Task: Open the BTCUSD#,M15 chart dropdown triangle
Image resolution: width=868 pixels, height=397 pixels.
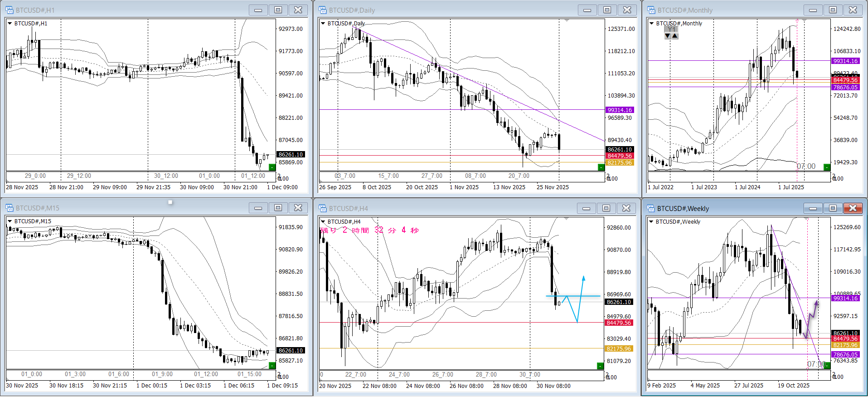Action: point(10,221)
